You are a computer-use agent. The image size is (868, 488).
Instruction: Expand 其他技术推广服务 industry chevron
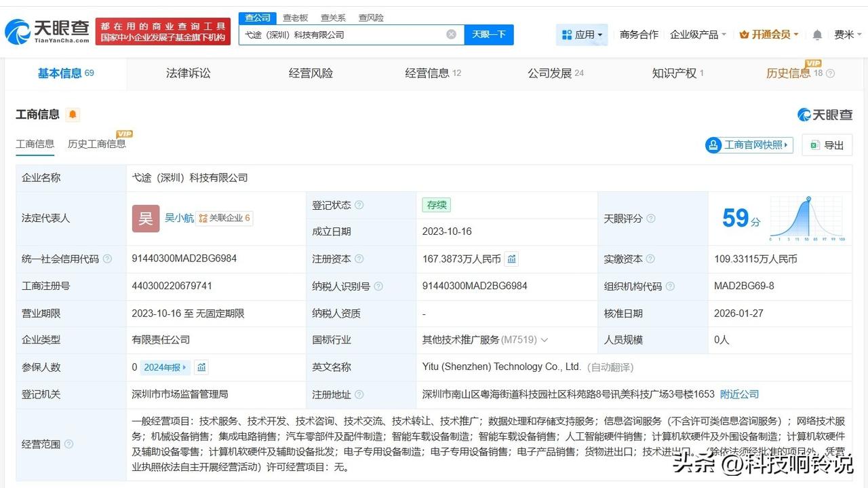coord(544,340)
